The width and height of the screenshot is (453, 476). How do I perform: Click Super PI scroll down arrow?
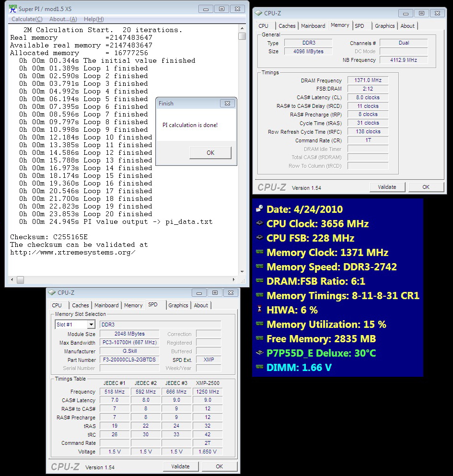[x=242, y=272]
